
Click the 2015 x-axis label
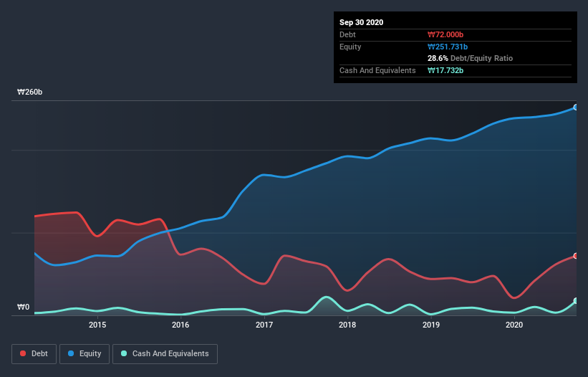coord(97,325)
